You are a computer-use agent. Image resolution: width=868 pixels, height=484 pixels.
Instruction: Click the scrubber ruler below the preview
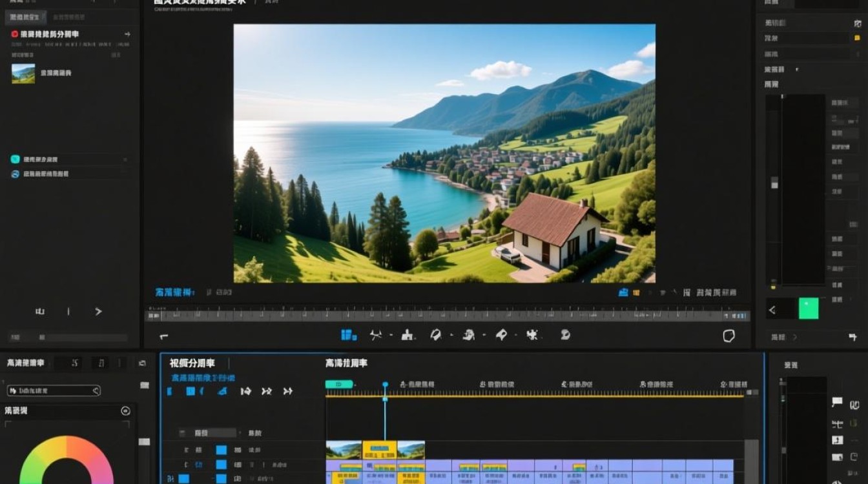pos(448,316)
